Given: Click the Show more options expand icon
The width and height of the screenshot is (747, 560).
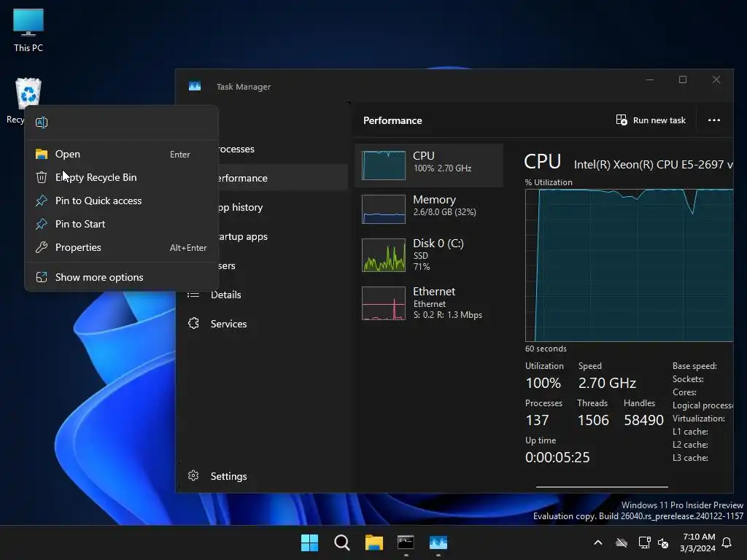Looking at the screenshot, I should point(42,277).
